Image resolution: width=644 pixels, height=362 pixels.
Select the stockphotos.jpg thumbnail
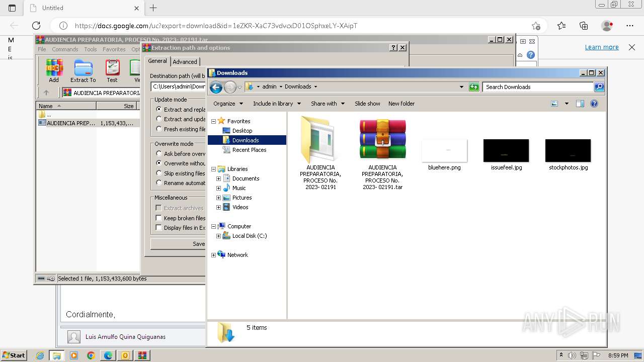point(568,150)
